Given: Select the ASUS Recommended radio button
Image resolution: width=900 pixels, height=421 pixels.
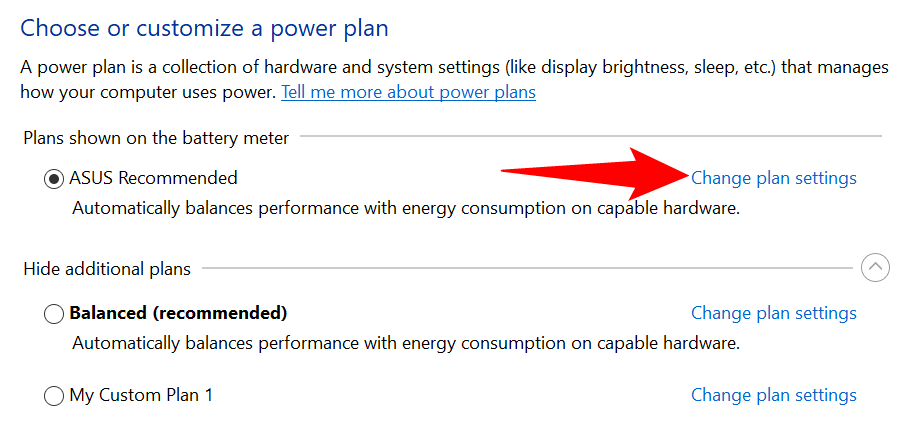Looking at the screenshot, I should (54, 179).
